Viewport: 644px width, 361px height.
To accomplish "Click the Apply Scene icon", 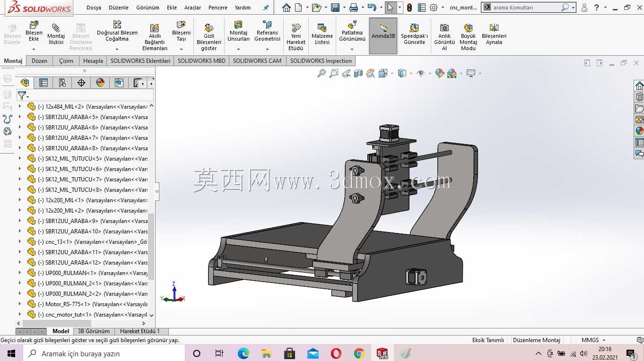I will 452,73.
